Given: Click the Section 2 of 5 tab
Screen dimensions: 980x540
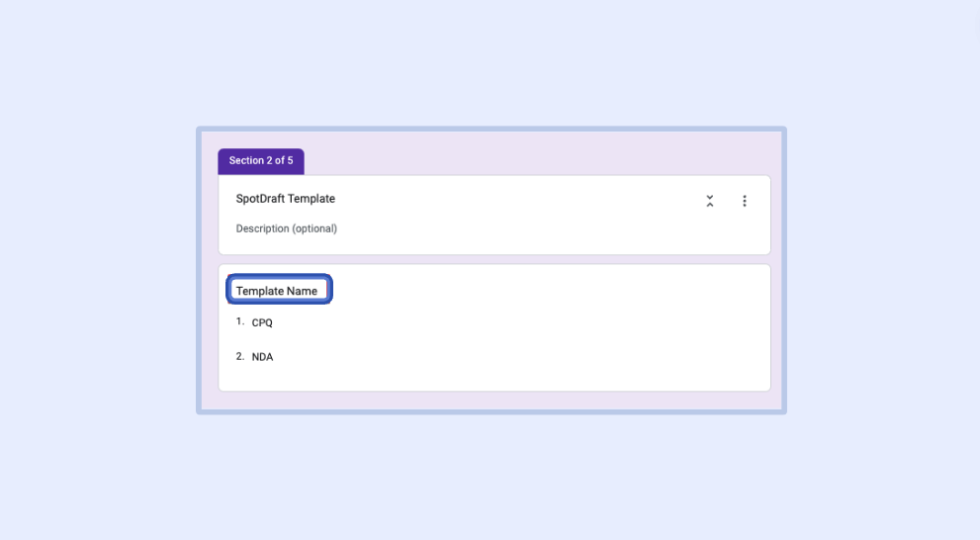Looking at the screenshot, I should point(261,160).
